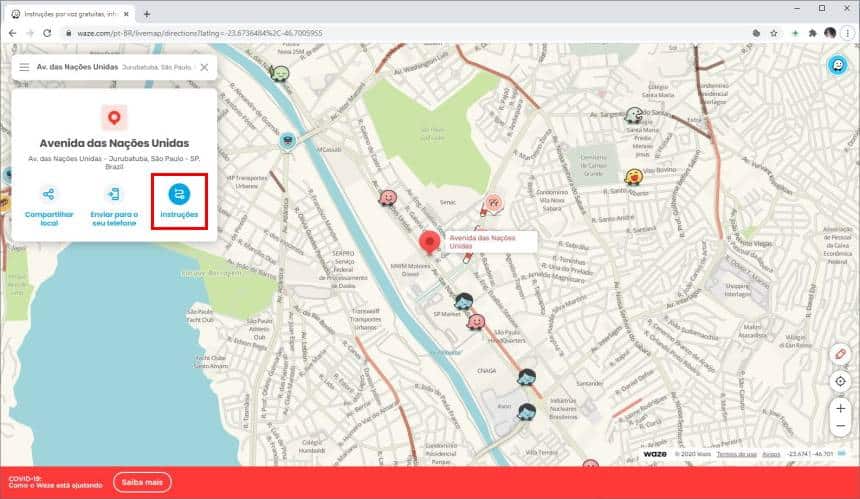Open the browser extensions puzzle icon
Screen dimensions: 860x499
[812, 33]
